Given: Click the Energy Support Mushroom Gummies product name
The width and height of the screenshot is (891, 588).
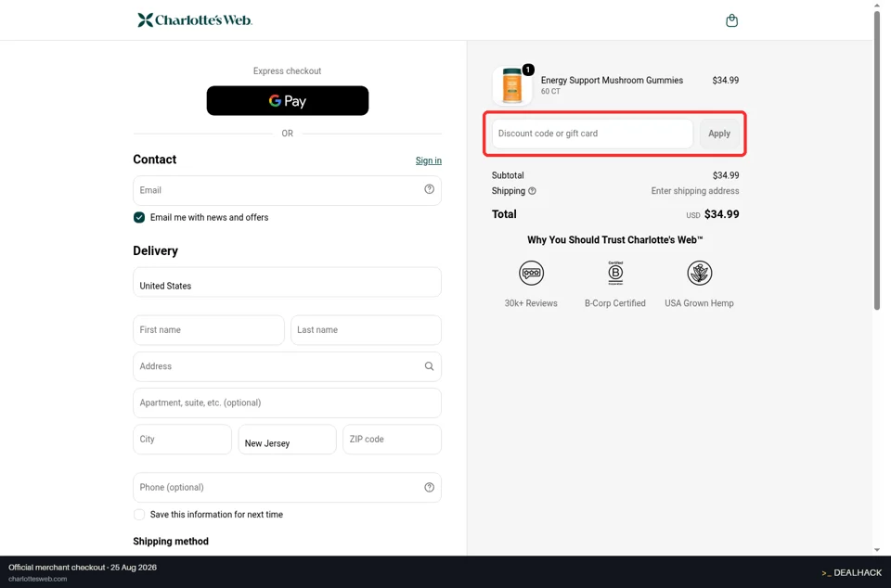Looking at the screenshot, I should (x=612, y=80).
